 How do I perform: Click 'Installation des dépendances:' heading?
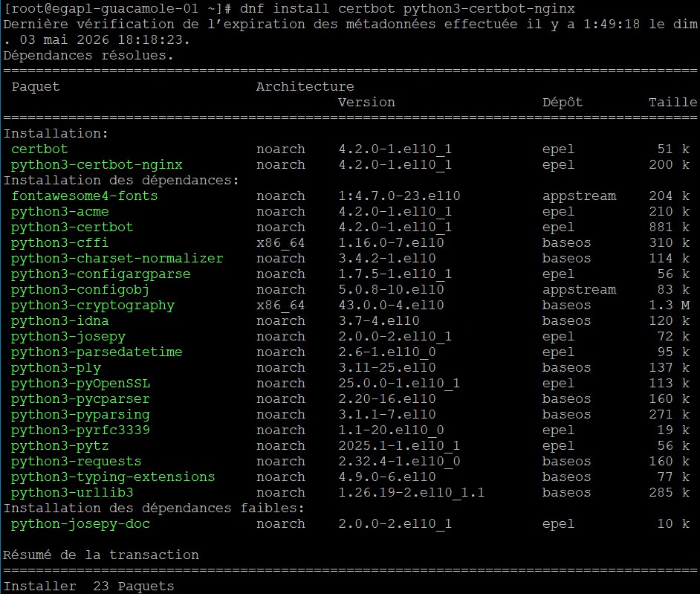coord(121,181)
